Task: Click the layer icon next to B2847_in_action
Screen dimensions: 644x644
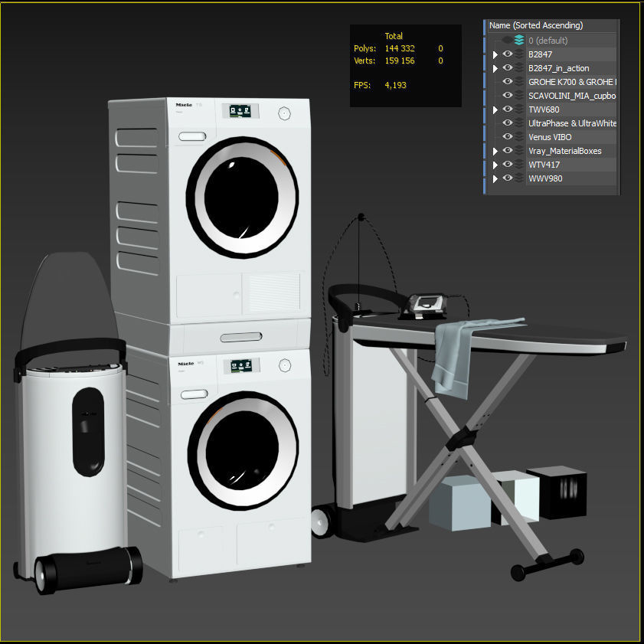Action: [x=518, y=68]
